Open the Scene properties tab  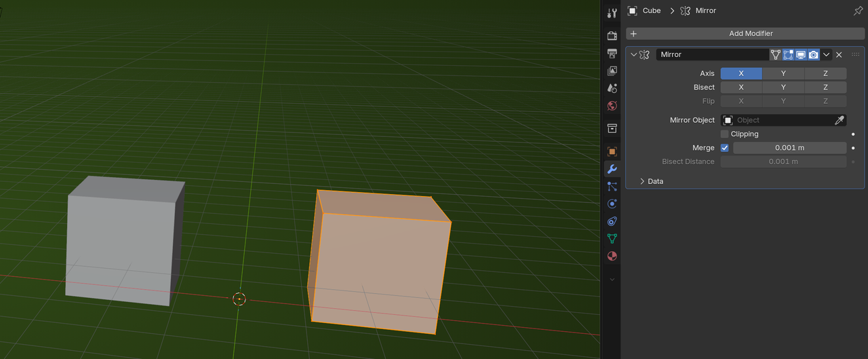point(612,88)
